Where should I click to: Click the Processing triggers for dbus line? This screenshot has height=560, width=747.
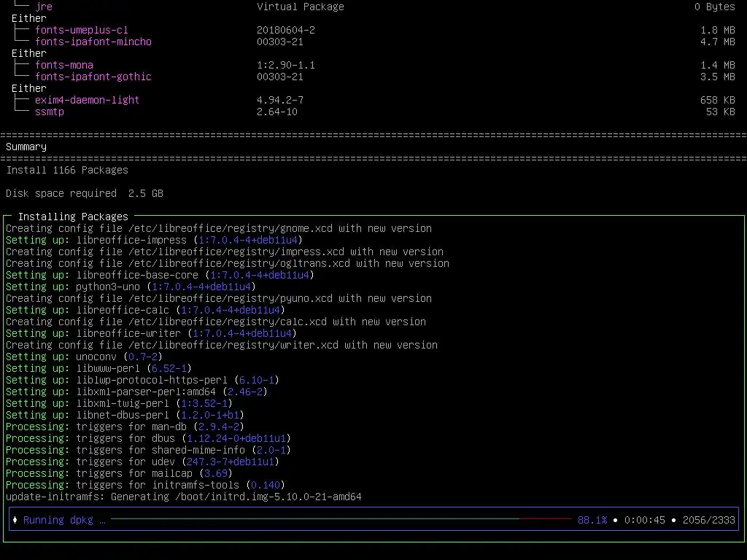pos(148,438)
